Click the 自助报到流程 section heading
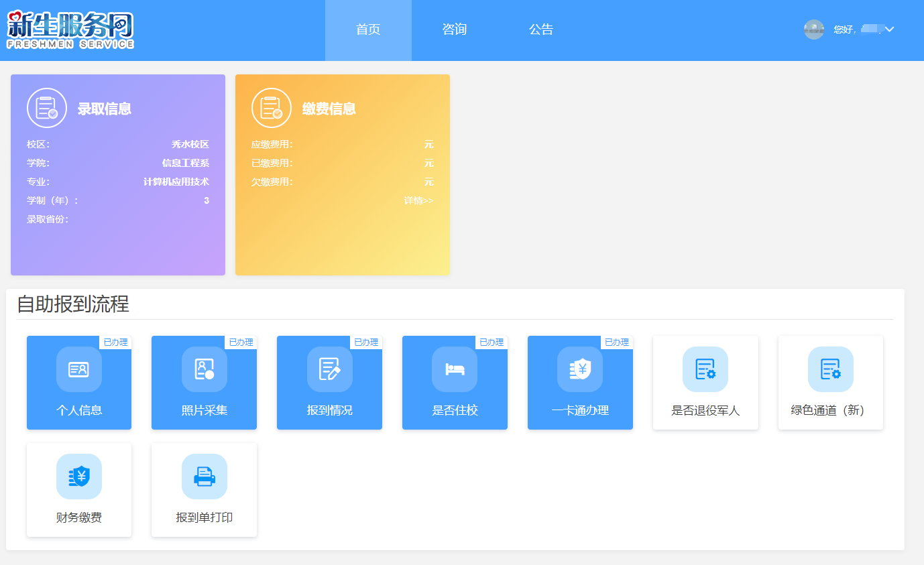The image size is (924, 565). 73,304
